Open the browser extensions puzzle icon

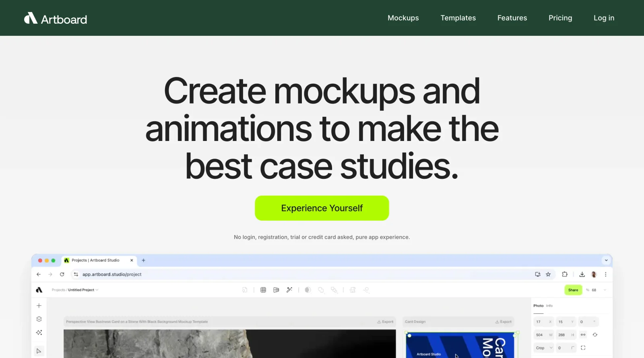(x=565, y=274)
